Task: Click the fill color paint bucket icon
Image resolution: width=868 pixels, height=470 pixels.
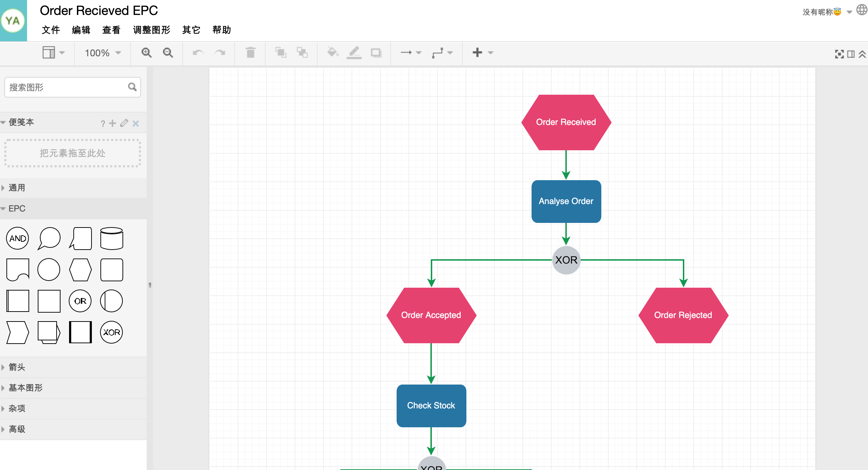Action: (x=332, y=53)
